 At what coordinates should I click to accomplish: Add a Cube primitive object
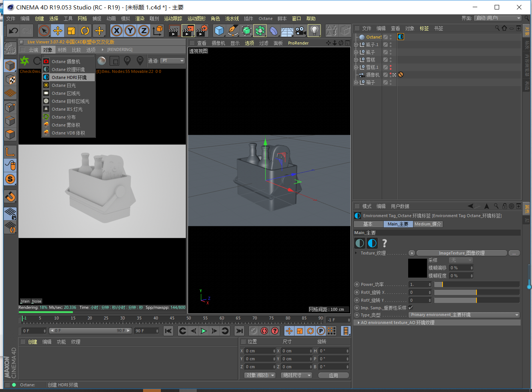click(219, 31)
